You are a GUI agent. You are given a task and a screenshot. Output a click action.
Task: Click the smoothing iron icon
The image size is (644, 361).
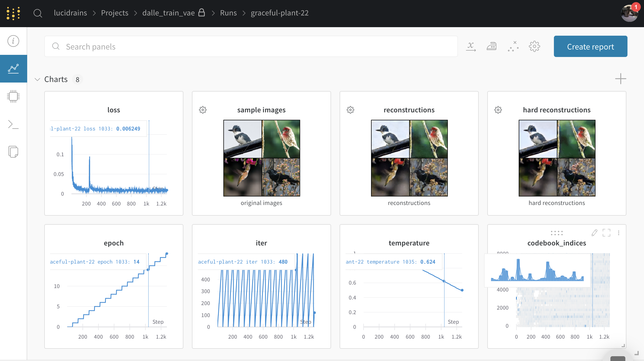pos(492,47)
